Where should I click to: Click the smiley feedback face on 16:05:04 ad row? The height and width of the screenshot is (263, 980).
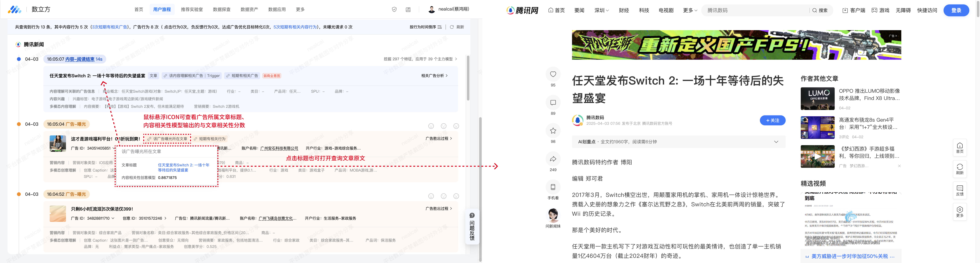(x=431, y=126)
